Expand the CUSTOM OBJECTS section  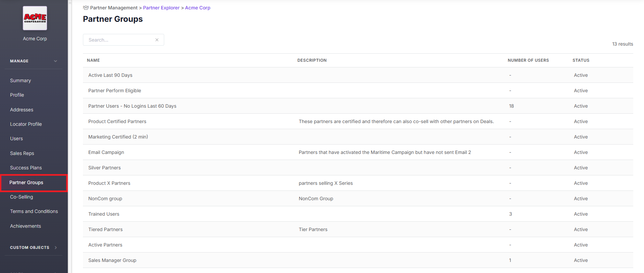point(55,248)
